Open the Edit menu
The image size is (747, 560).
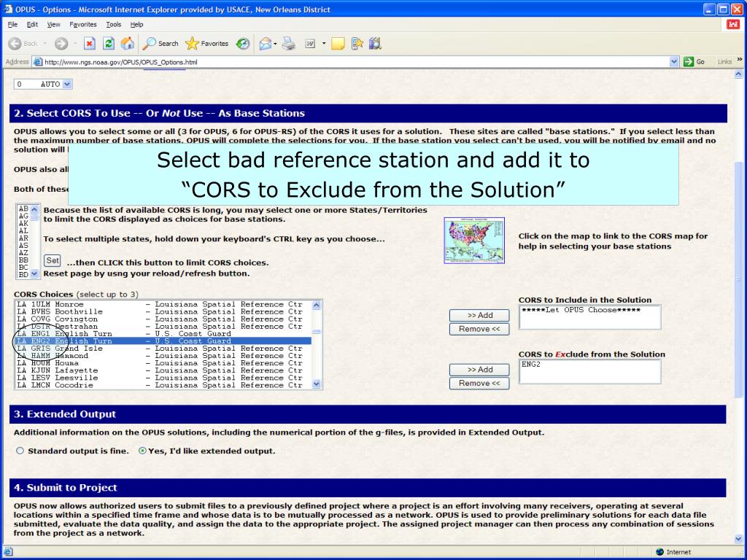pos(32,24)
